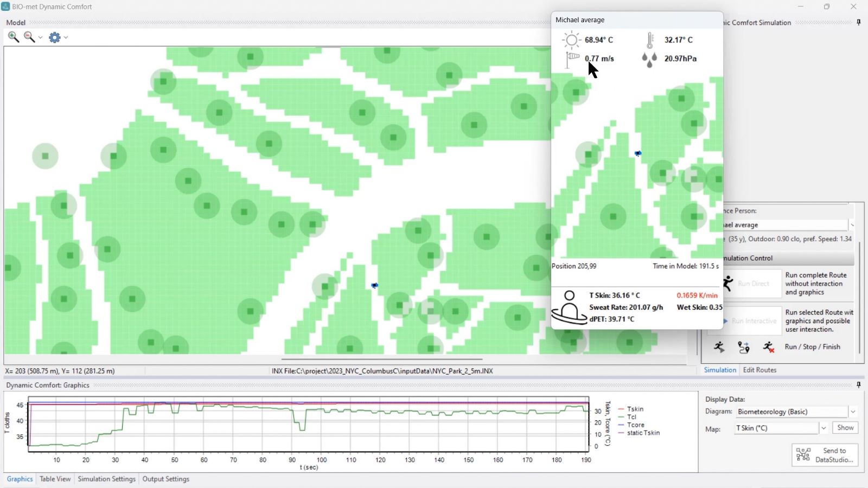Click the Finish runner icon with red X
The height and width of the screenshot is (488, 868).
click(x=768, y=347)
